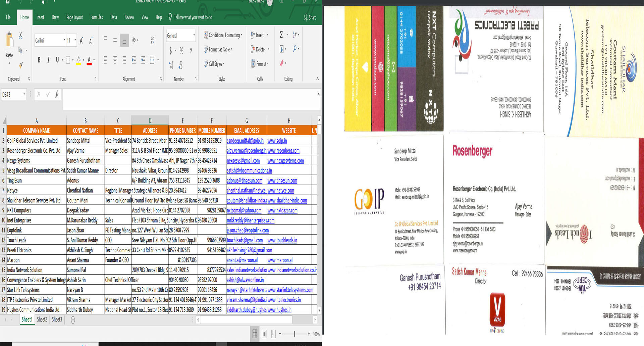Activate the Format Painter brush
The height and width of the screenshot is (346, 644).
pyautogui.click(x=21, y=64)
